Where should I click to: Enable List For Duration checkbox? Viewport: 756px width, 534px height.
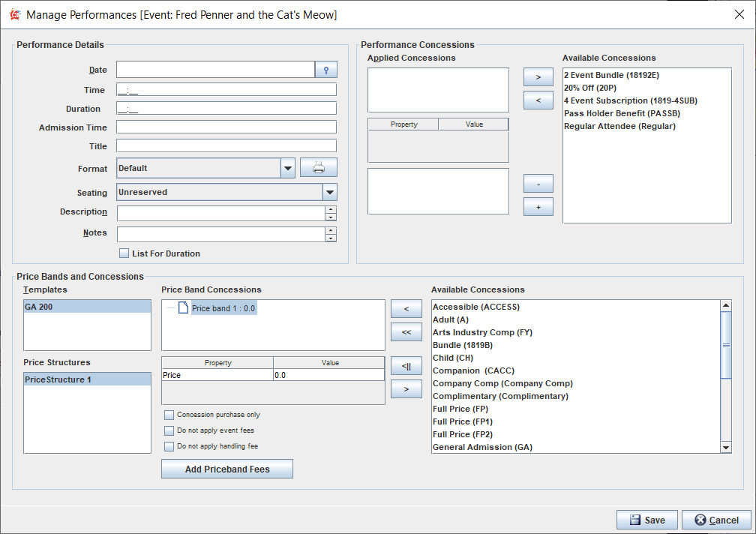(124, 253)
